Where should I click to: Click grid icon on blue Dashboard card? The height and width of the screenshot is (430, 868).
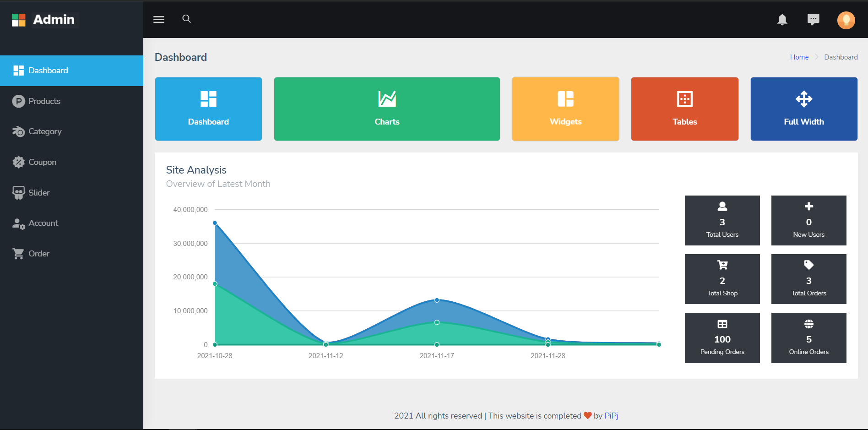208,99
